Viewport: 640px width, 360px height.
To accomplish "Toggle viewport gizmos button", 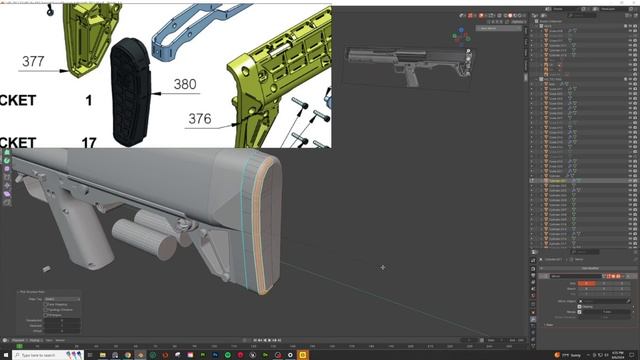I will tap(471, 16).
